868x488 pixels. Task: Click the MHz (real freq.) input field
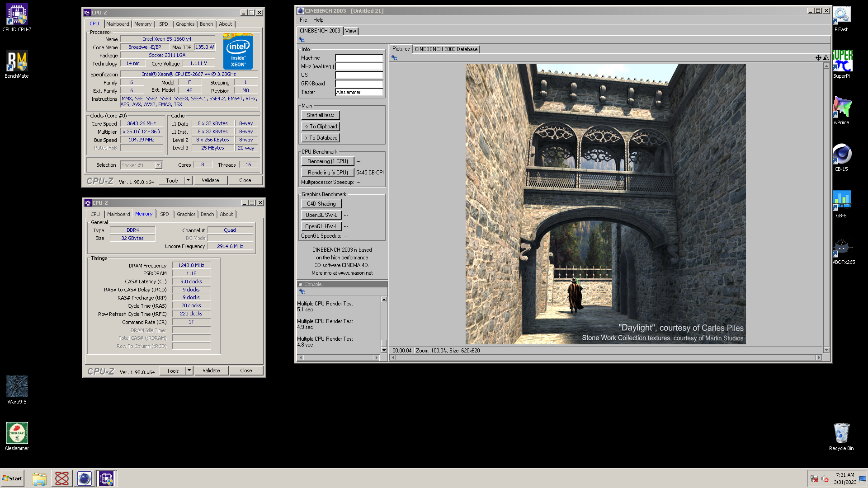click(x=359, y=66)
